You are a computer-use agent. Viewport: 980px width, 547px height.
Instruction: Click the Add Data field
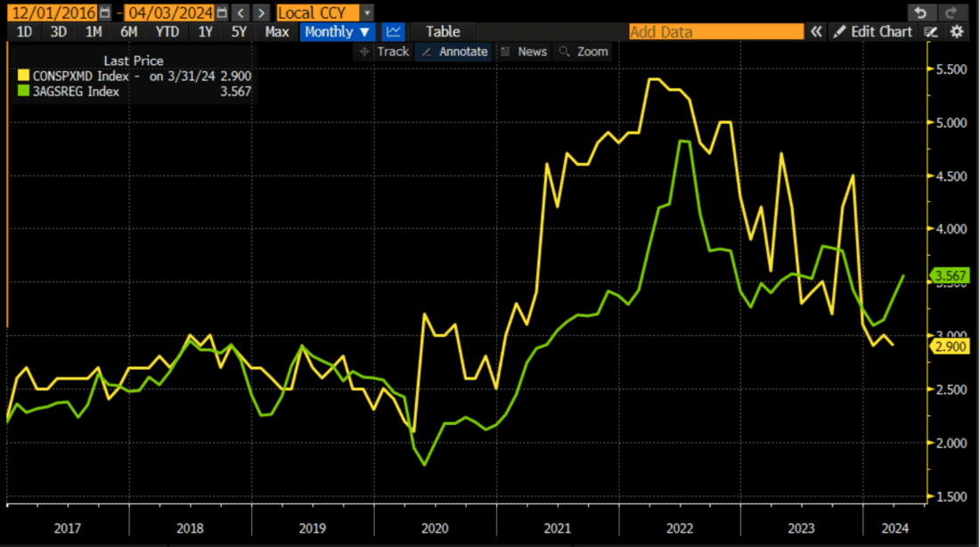point(715,31)
